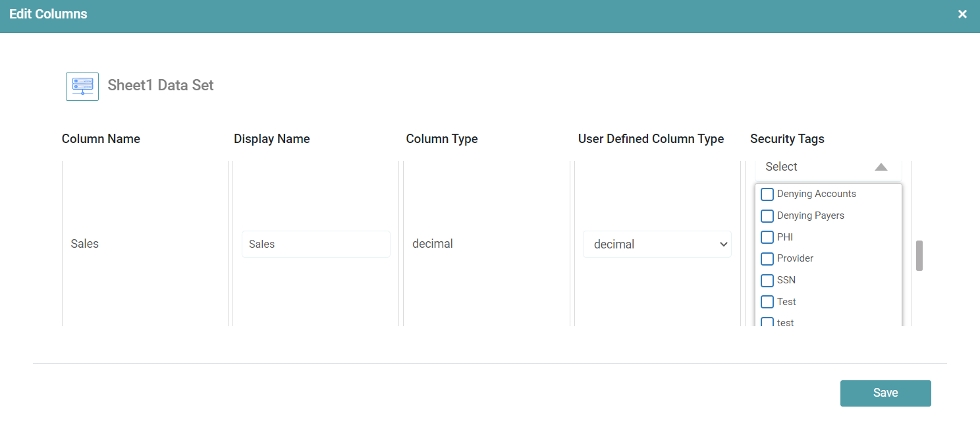This screenshot has height=429, width=980.
Task: Tick the PHI security tag checkbox
Action: pos(767,237)
